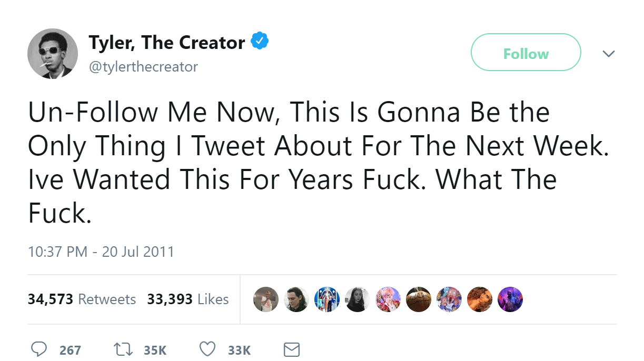Click the 267 replies count
The width and height of the screenshot is (644, 361).
(x=70, y=350)
